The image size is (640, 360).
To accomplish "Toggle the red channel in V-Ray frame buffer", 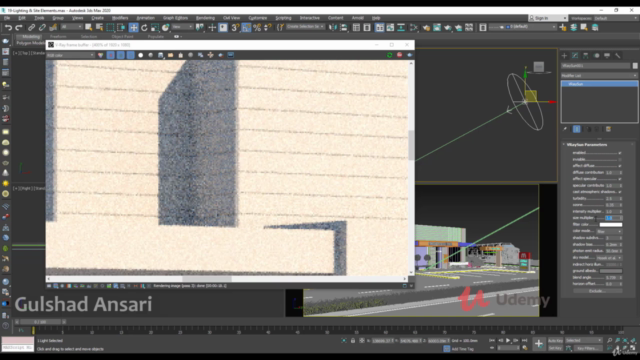I will 111,55.
